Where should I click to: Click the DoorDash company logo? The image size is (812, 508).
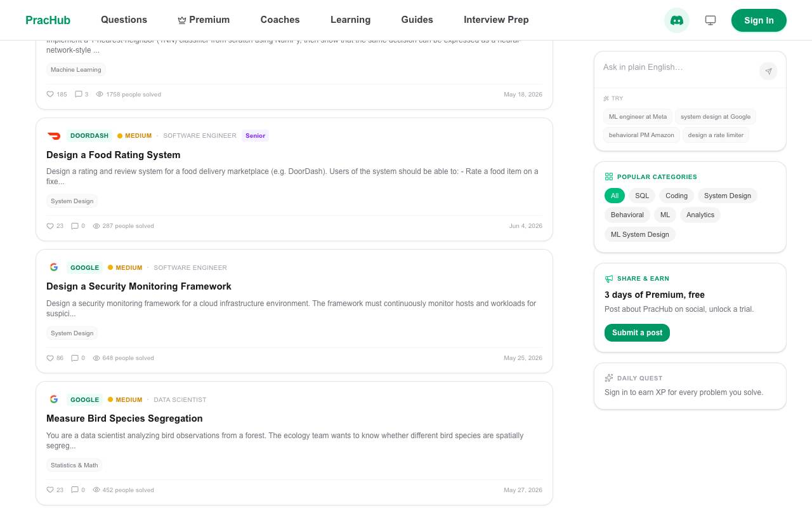click(x=54, y=136)
